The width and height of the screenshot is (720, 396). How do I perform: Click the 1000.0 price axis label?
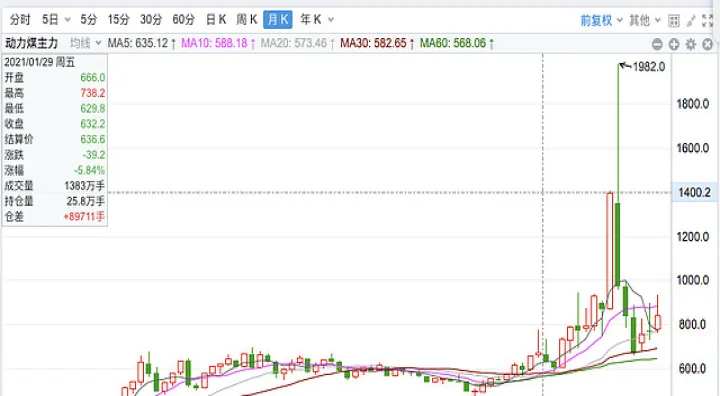(x=693, y=280)
